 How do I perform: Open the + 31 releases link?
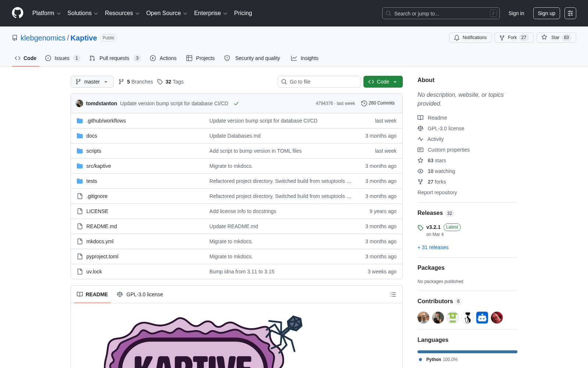[x=433, y=247]
